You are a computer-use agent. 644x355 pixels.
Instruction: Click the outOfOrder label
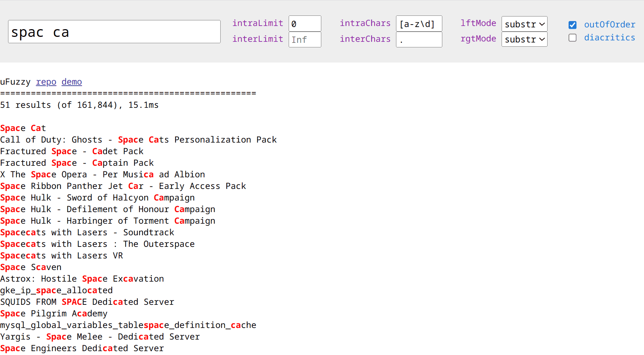(610, 25)
